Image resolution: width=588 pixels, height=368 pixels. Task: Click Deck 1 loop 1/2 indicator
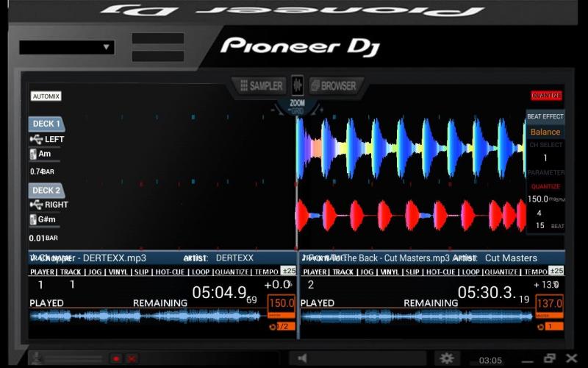(286, 327)
